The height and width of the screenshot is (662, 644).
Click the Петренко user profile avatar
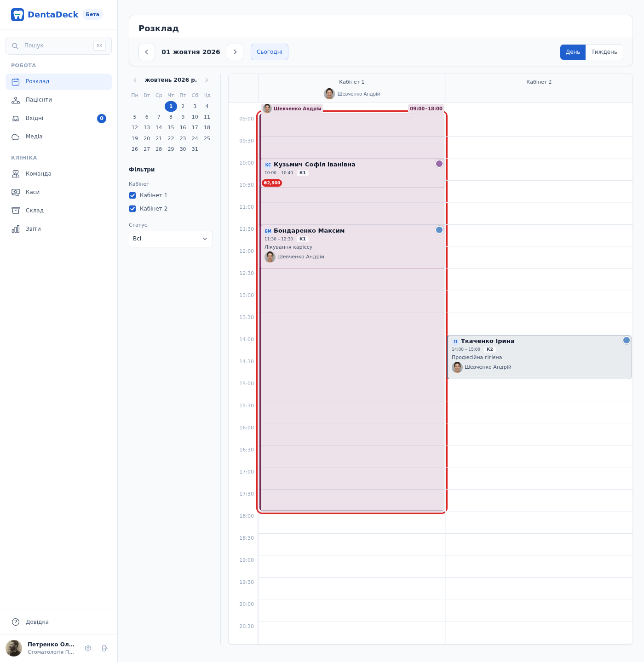pyautogui.click(x=14, y=648)
